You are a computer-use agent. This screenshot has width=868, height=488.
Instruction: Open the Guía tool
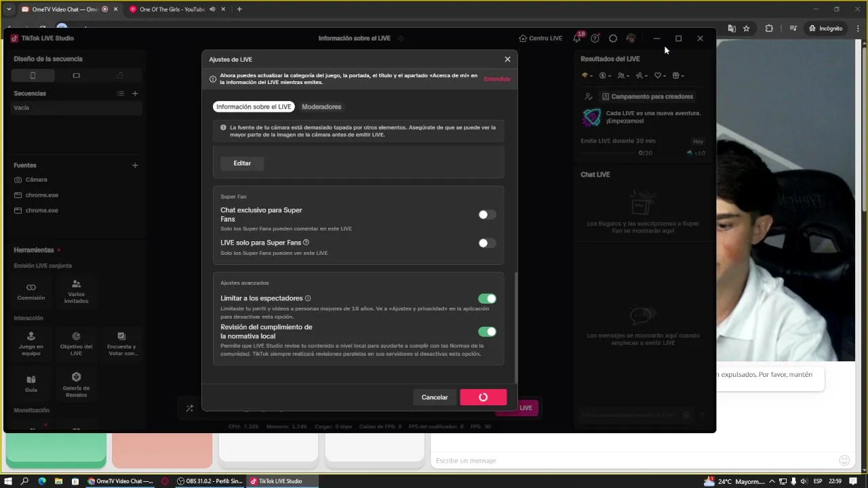click(x=31, y=384)
